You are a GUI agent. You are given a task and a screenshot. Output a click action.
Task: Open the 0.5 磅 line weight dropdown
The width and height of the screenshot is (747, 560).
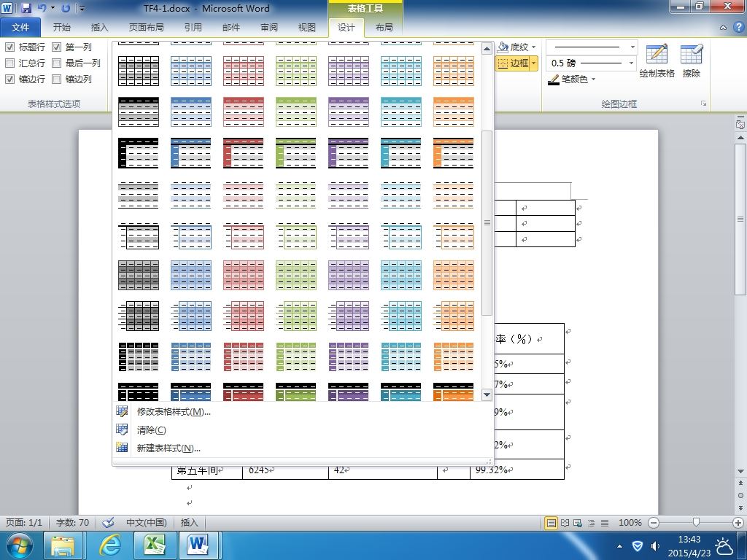tap(632, 63)
